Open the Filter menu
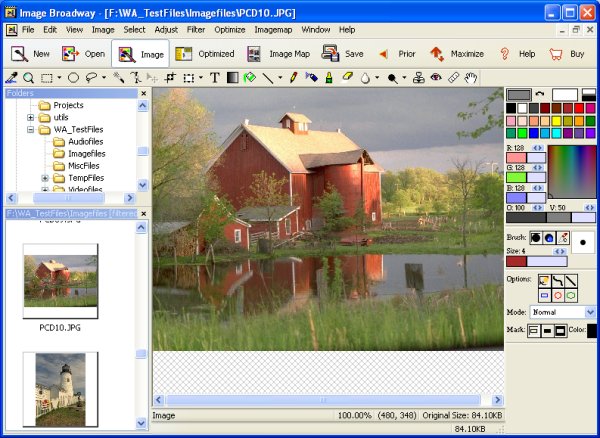This screenshot has height=438, width=600. click(x=196, y=30)
